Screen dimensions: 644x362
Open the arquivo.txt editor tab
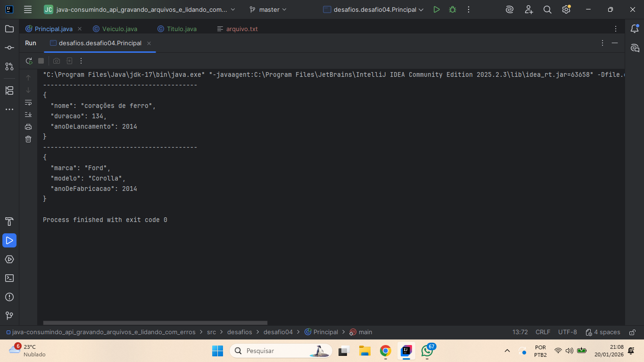(241, 29)
